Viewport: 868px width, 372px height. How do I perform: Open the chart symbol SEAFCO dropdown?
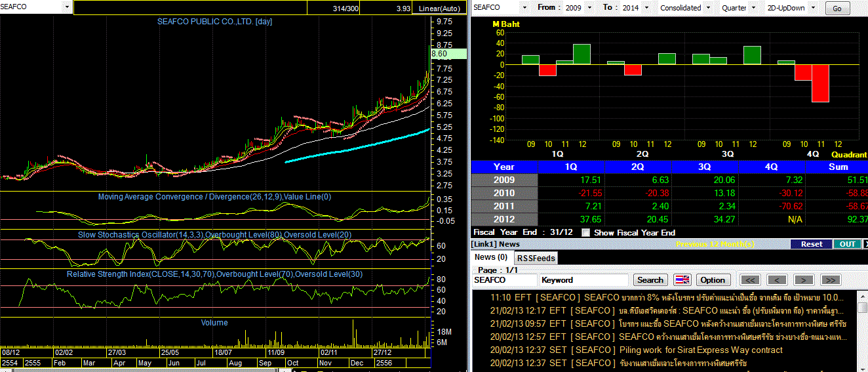tap(67, 7)
